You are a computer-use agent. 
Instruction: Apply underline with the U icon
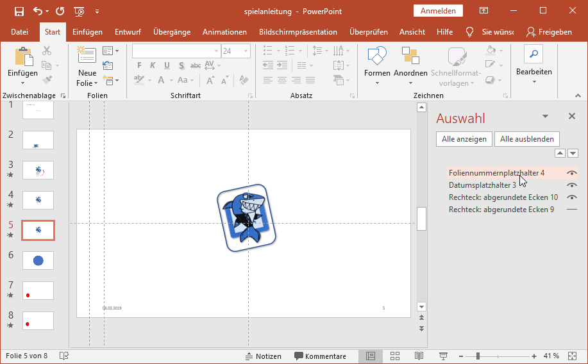[x=167, y=65]
